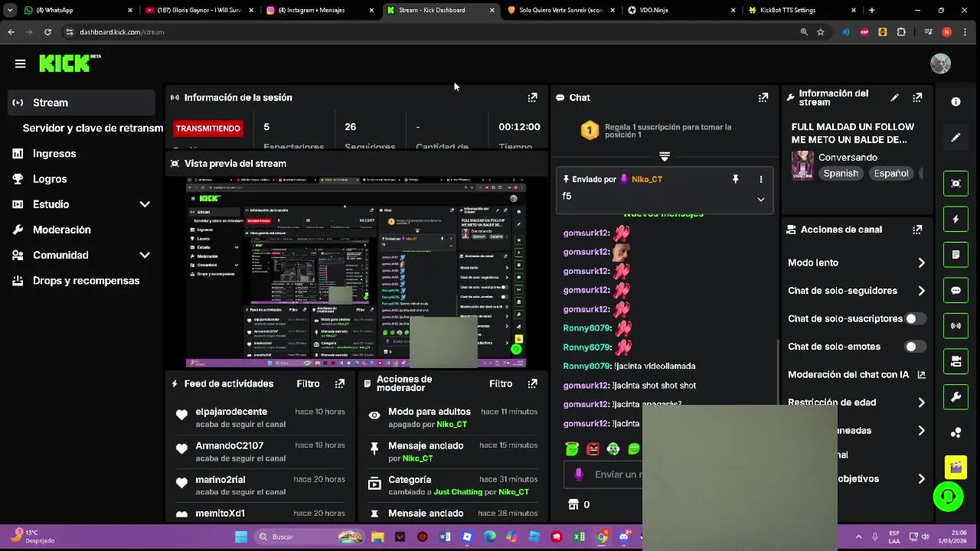Viewport: 980px width, 551px height.
Task: Unpin the pinned message using the pin icon
Action: coord(735,179)
